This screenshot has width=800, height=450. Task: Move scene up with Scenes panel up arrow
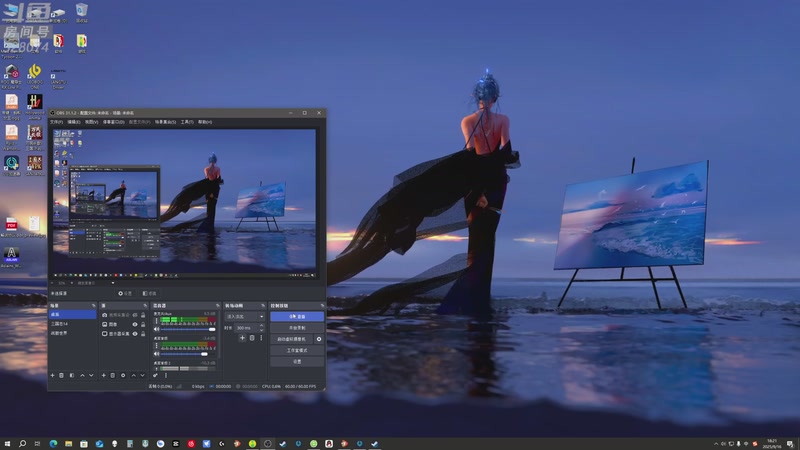click(x=82, y=376)
